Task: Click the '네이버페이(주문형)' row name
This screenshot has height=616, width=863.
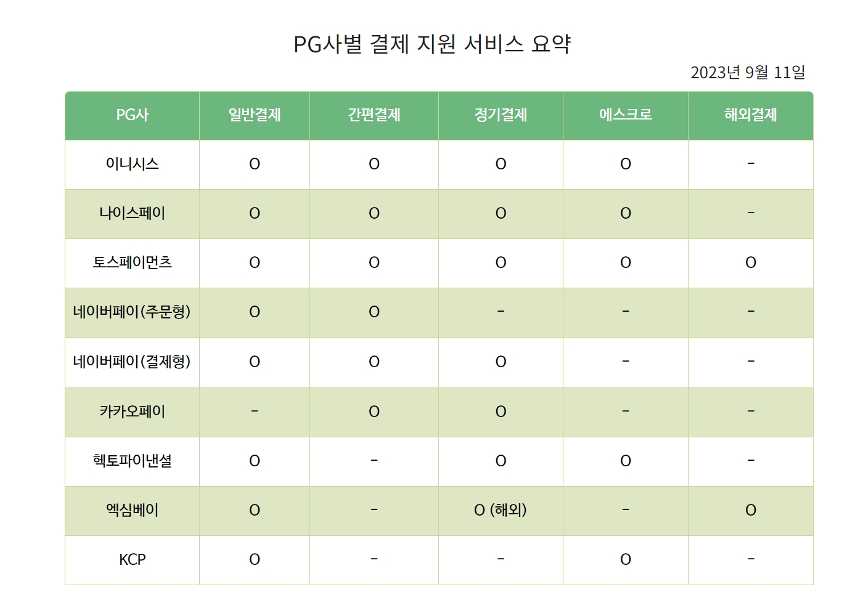Action: click(132, 312)
